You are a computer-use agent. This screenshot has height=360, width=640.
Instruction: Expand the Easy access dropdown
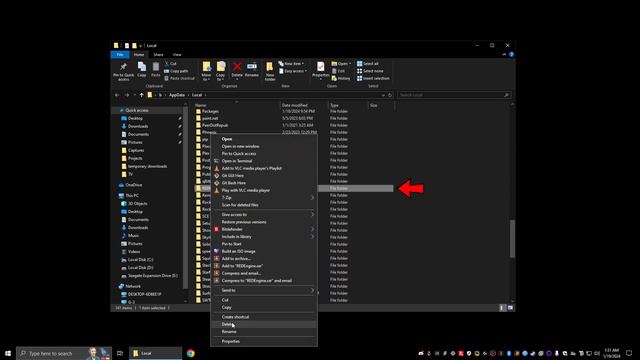293,71
